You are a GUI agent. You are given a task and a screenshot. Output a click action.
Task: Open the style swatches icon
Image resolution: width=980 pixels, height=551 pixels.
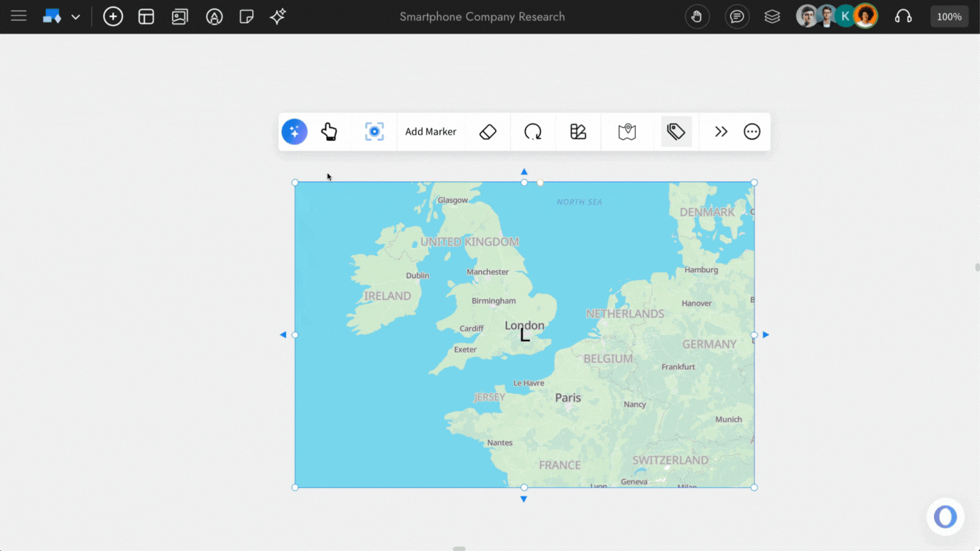click(x=578, y=131)
